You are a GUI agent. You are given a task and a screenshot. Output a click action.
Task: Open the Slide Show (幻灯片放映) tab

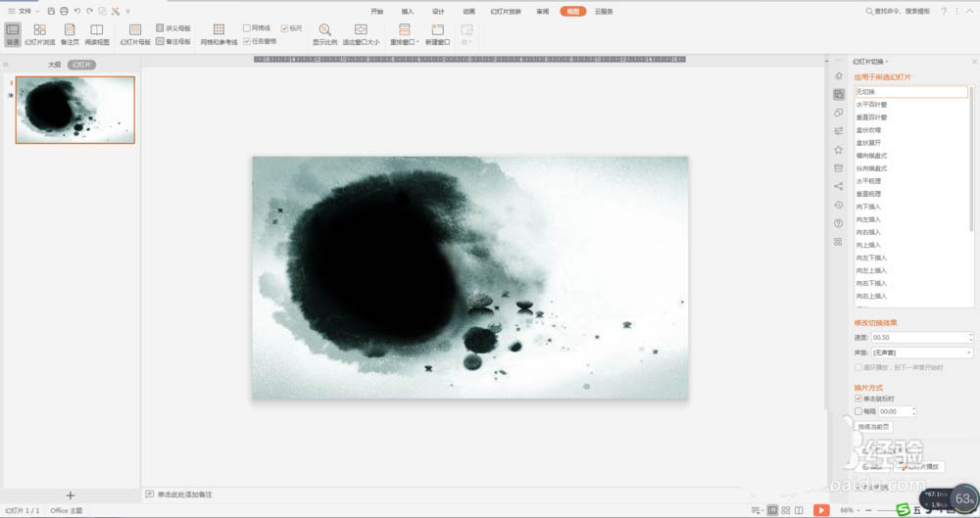(x=506, y=11)
